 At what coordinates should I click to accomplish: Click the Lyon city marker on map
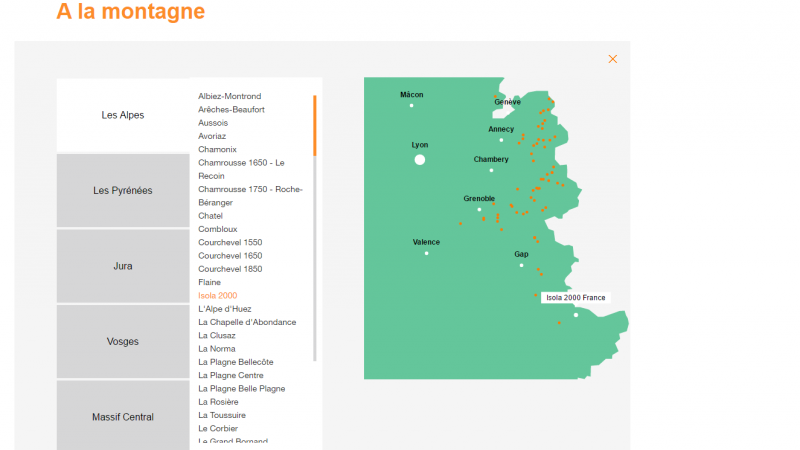coord(420,160)
